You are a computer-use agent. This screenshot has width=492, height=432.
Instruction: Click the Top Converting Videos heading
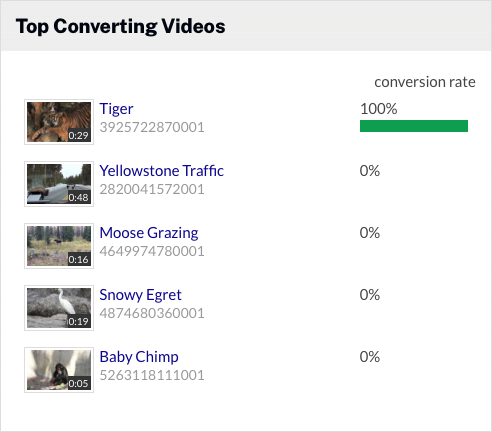[121, 26]
